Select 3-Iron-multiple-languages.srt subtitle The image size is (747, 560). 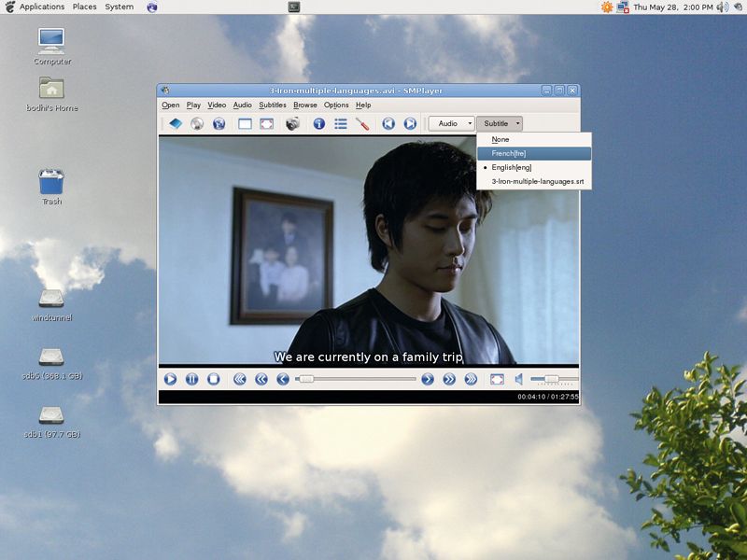pyautogui.click(x=534, y=181)
